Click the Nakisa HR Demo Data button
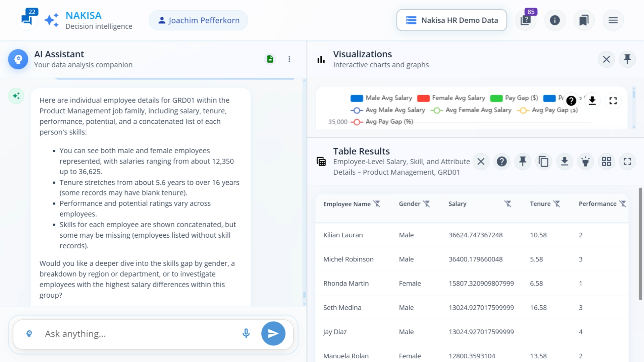The height and width of the screenshot is (362, 644). (451, 20)
